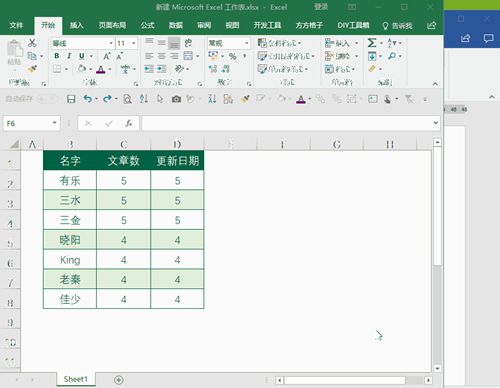Click the Cut scissors icon
500x388 pixels.
32,43
